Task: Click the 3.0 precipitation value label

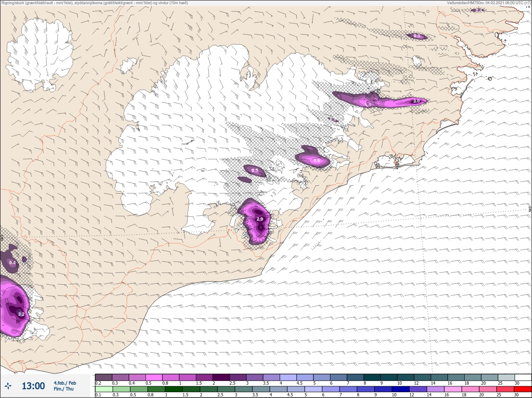Action: tap(416, 101)
